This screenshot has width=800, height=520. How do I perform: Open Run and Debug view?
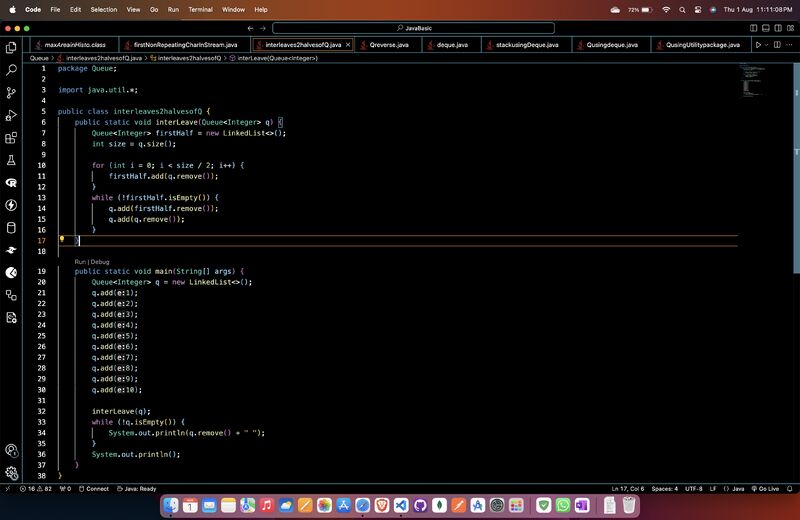click(11, 116)
